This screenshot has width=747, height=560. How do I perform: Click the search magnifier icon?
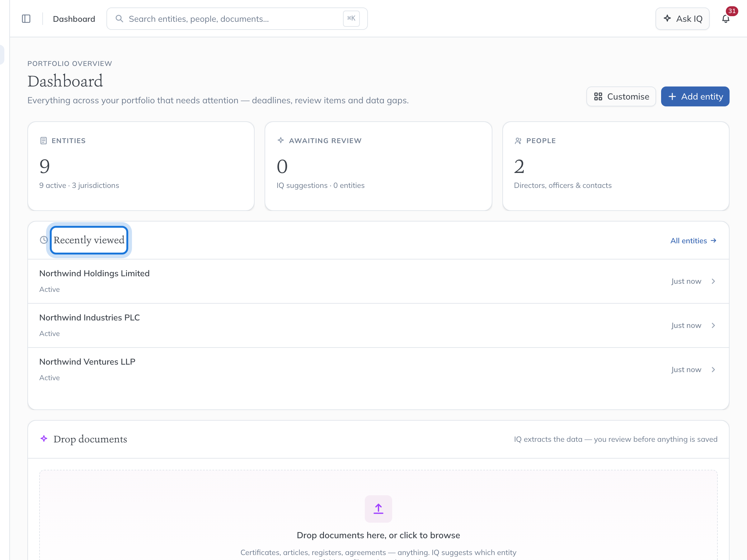click(119, 19)
